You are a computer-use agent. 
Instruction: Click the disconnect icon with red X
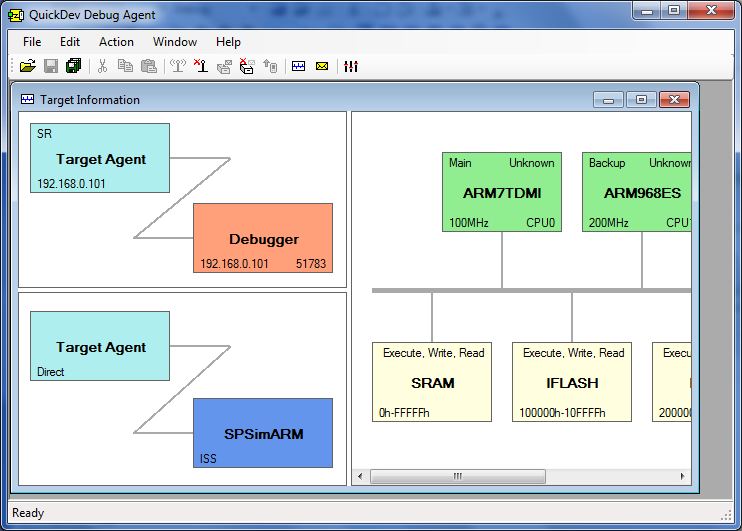point(201,66)
